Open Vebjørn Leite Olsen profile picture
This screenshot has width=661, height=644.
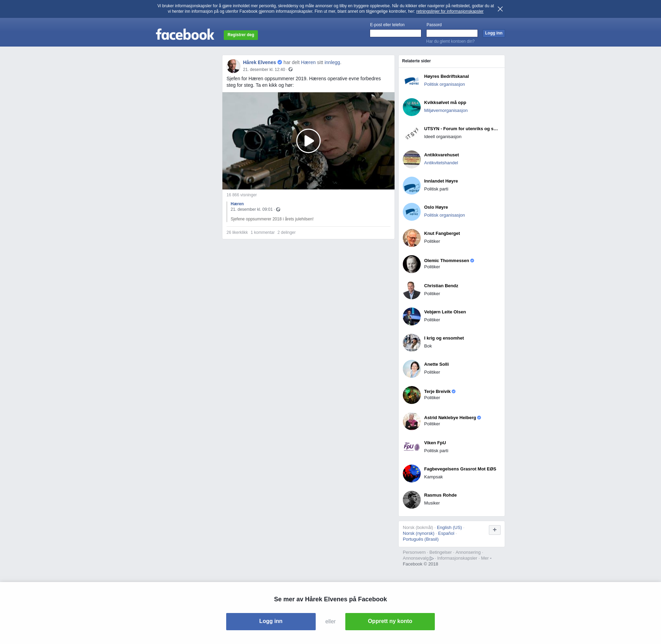click(412, 316)
